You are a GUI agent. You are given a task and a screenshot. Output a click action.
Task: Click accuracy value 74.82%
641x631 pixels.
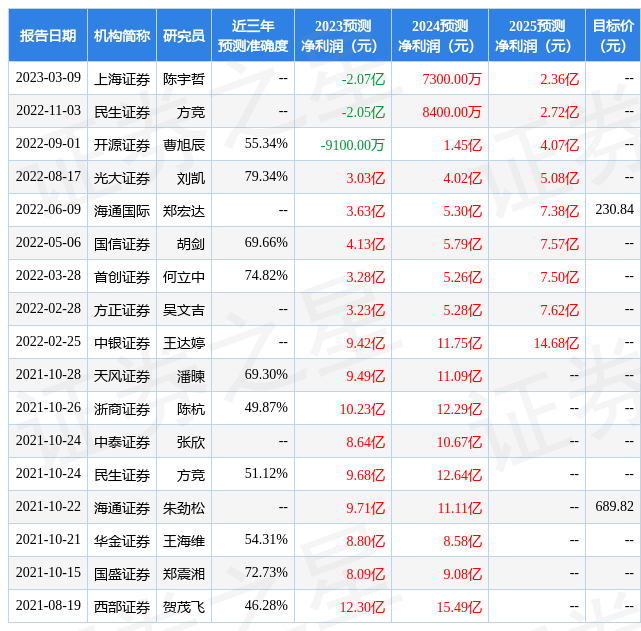[266, 275]
